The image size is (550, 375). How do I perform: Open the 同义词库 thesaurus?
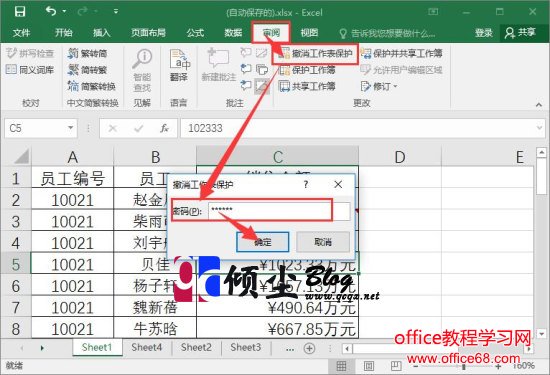pyautogui.click(x=30, y=70)
